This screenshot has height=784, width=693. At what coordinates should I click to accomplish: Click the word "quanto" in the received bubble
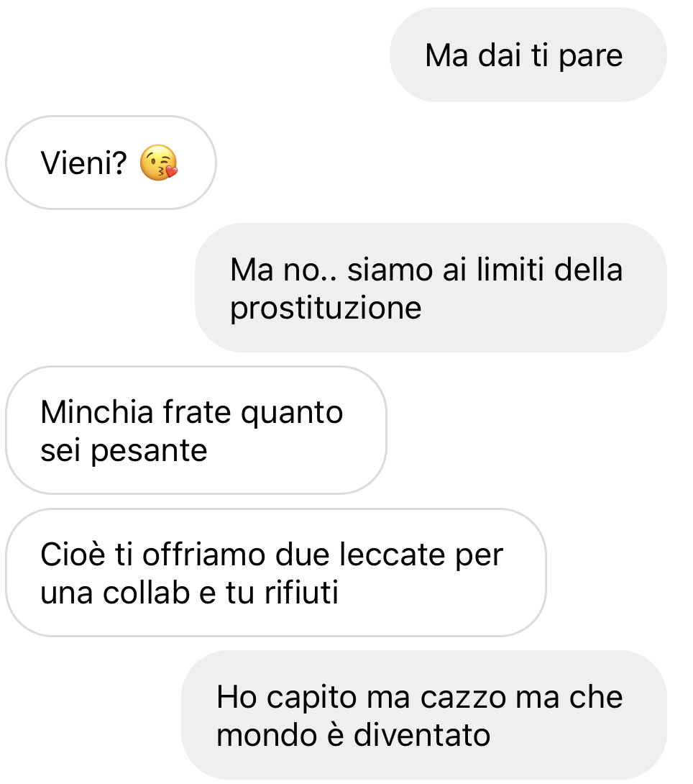click(x=292, y=414)
